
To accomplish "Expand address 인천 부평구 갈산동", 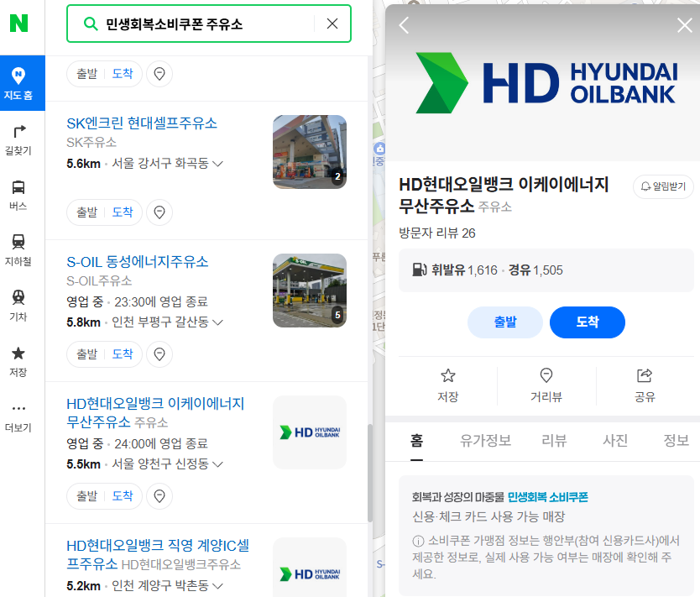I will coord(167,322).
